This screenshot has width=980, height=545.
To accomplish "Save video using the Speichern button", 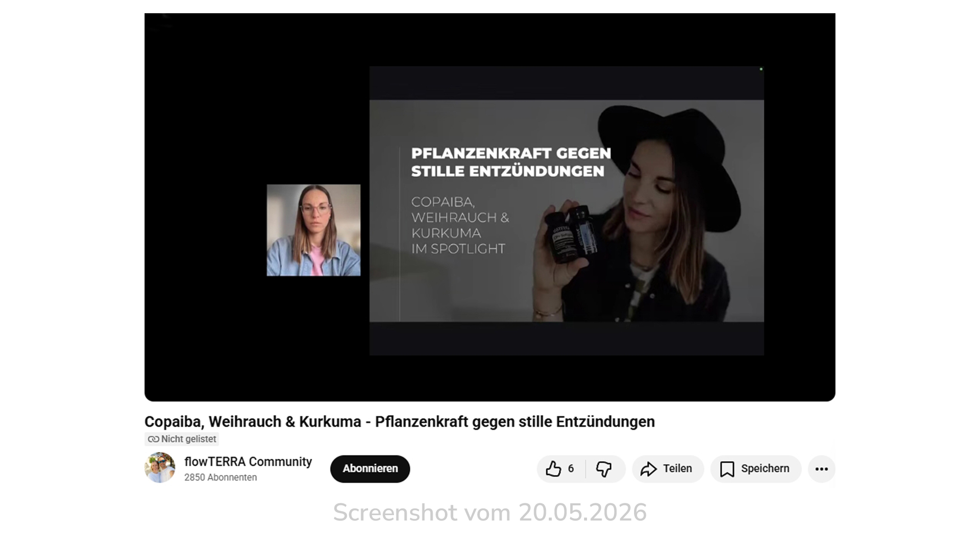I will pyautogui.click(x=756, y=469).
